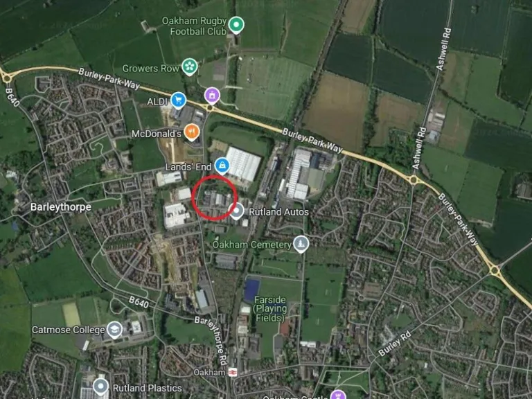Click the Oakham Castle purple marker

pos(337,394)
